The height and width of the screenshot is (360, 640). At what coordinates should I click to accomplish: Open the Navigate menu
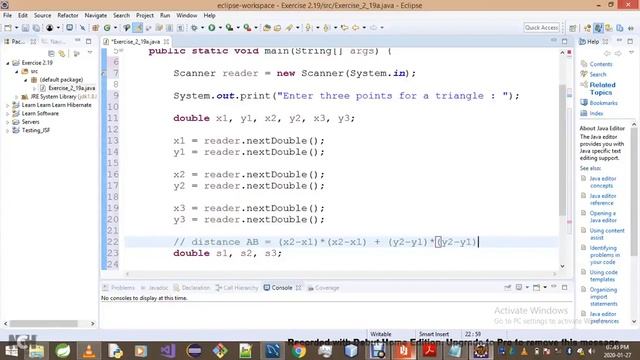click(x=96, y=16)
